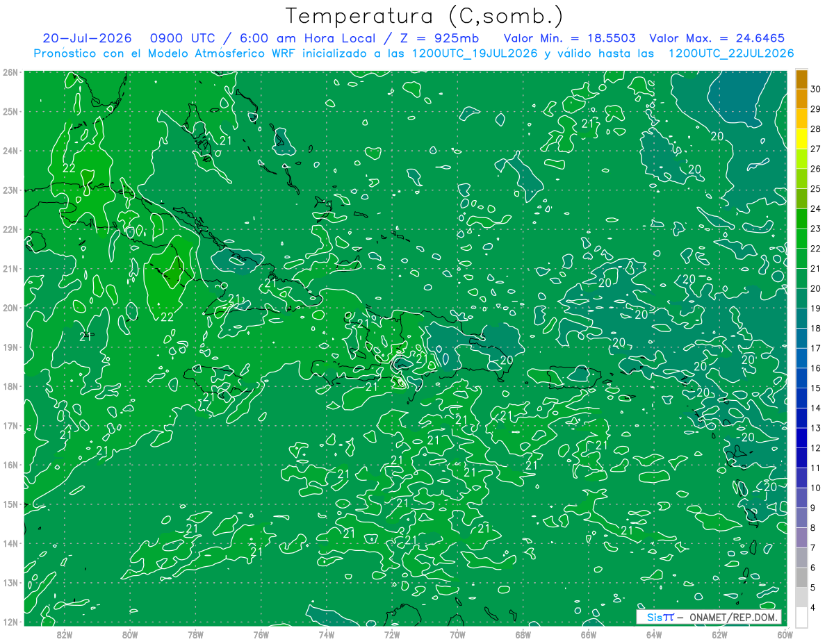Screen dimensions: 834x644
Task: Click "6:00 am Hora Local" text
Action: click(306, 38)
